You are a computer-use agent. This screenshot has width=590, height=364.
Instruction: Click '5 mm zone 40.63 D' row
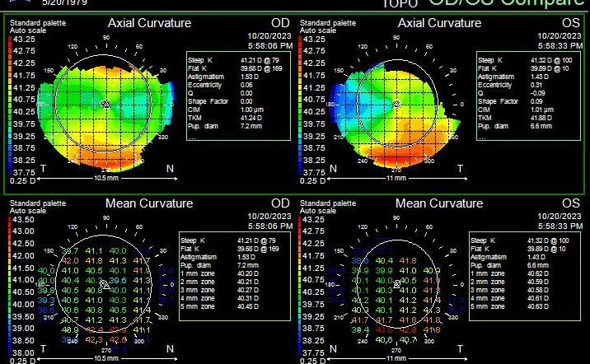(x=509, y=307)
